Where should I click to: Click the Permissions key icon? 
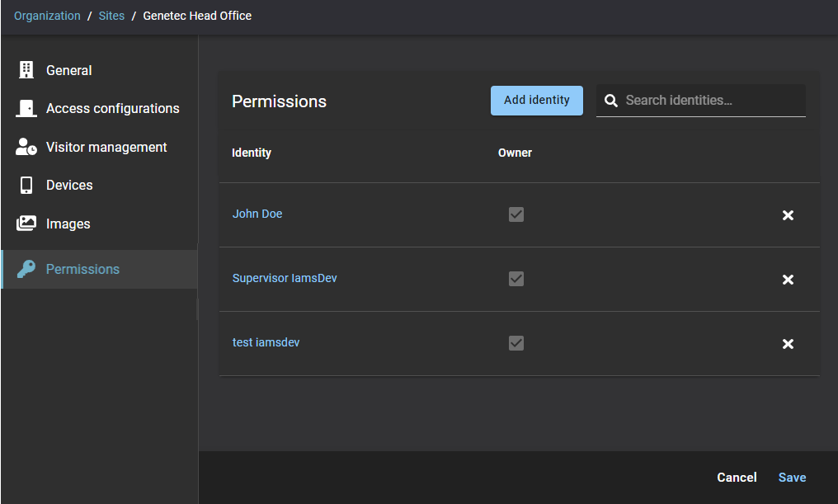tap(26, 269)
